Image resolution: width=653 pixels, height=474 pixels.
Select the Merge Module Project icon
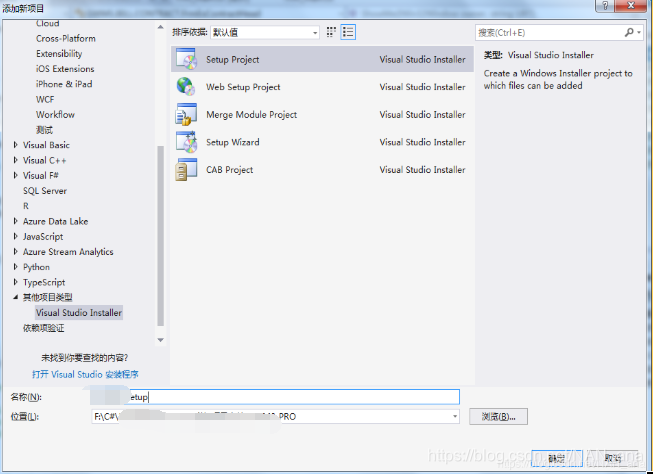point(186,114)
